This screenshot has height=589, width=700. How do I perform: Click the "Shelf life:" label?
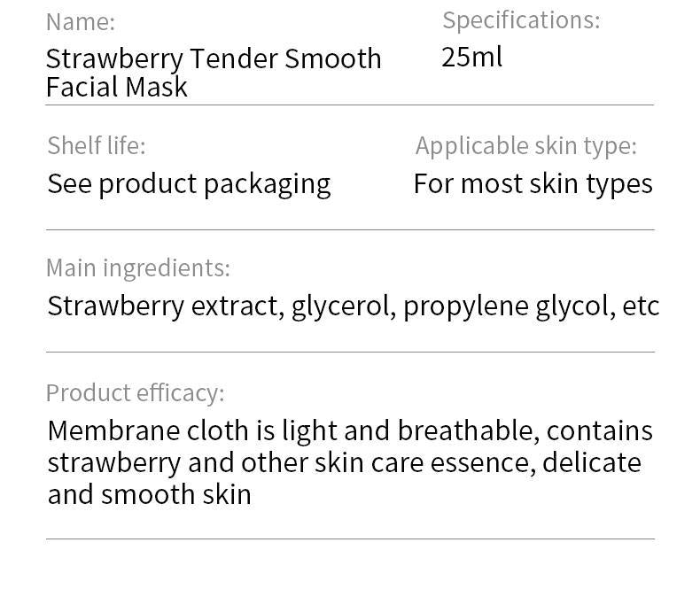(96, 144)
